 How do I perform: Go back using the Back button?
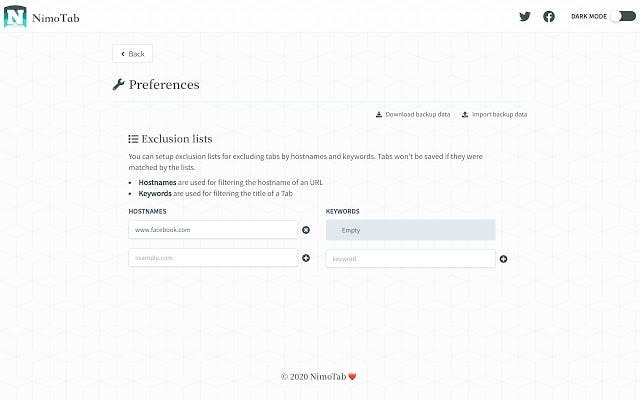coord(133,53)
